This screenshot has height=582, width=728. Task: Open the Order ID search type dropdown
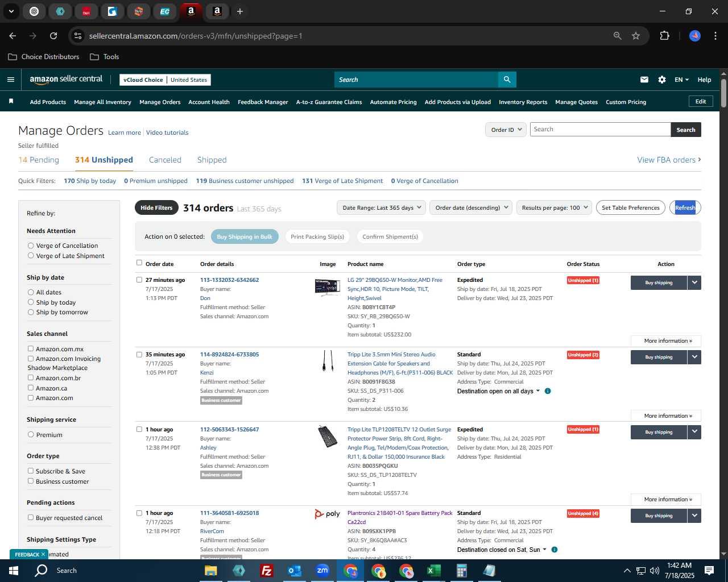[x=506, y=130]
